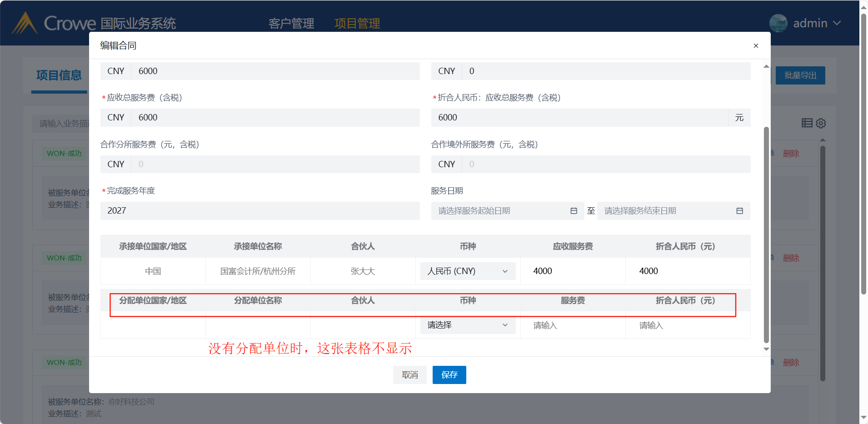
Task: Open the 项目管理 menu
Action: 357,24
